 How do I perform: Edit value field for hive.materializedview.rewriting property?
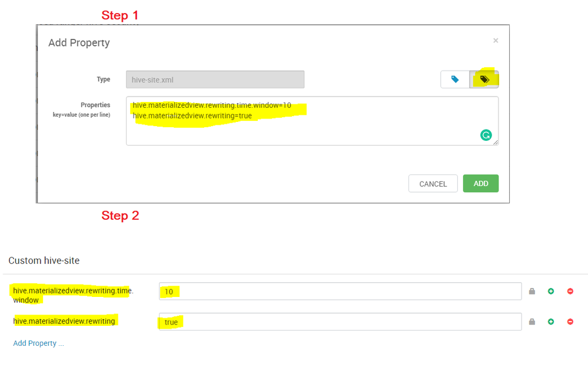(x=340, y=322)
